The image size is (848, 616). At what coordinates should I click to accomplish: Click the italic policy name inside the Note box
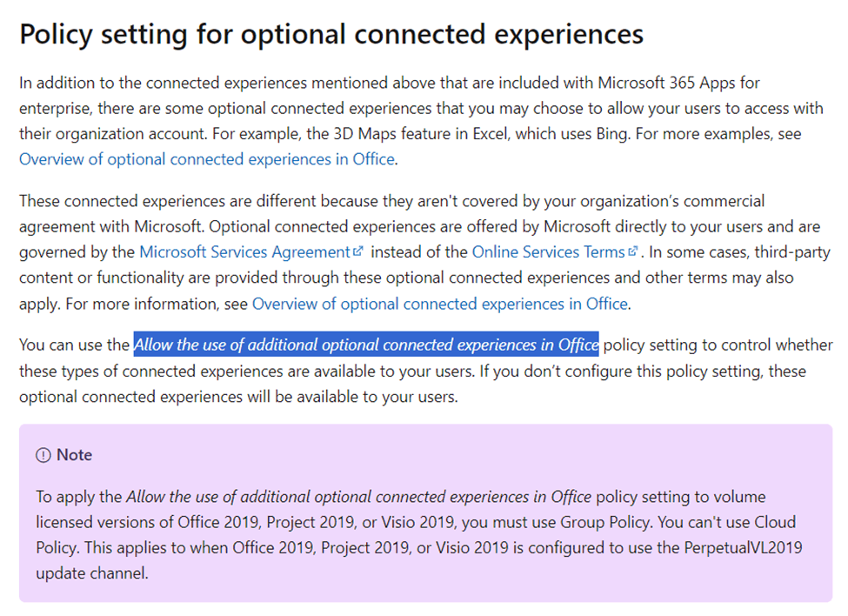point(358,497)
